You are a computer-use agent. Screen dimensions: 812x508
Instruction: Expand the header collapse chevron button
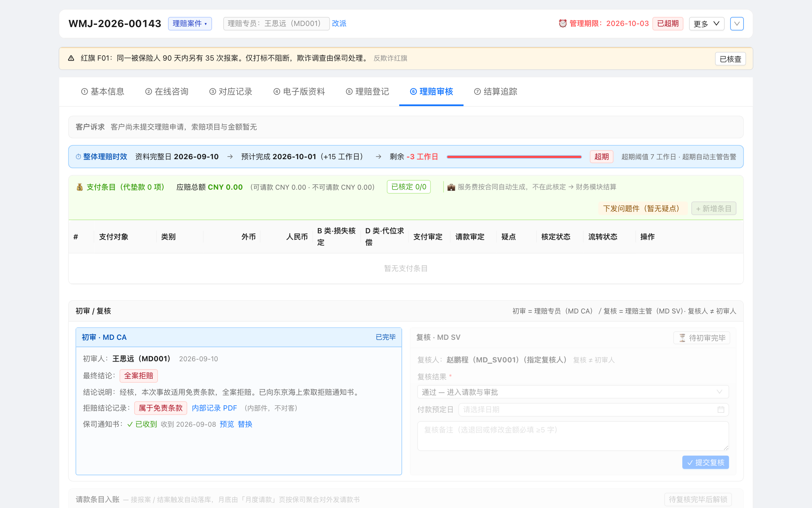[x=737, y=24]
